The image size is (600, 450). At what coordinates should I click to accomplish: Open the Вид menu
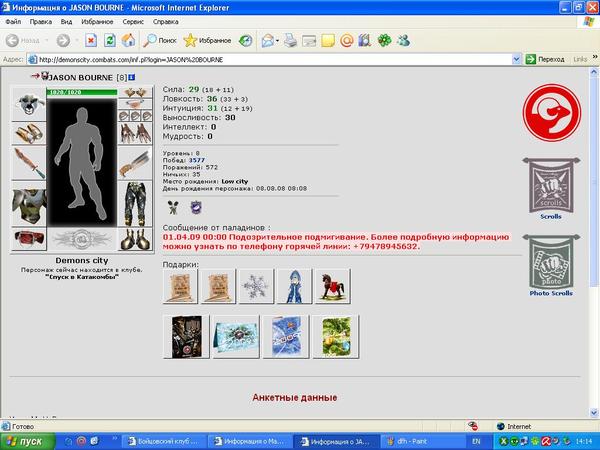pos(66,22)
